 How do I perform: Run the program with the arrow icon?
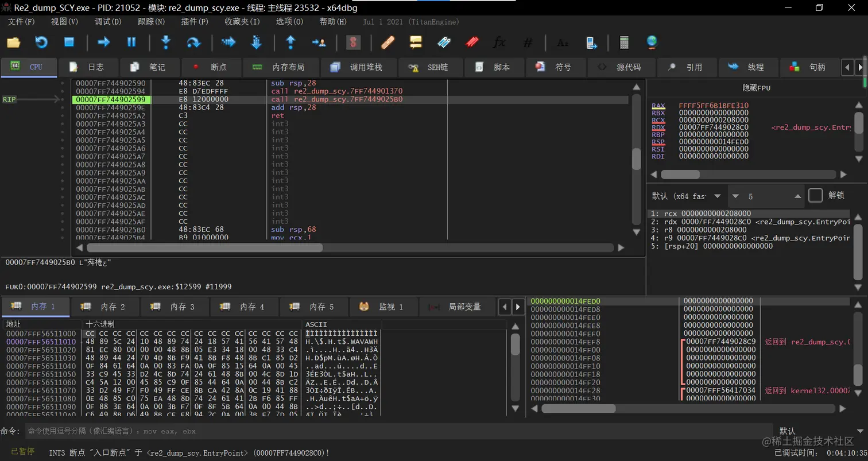pyautogui.click(x=104, y=42)
